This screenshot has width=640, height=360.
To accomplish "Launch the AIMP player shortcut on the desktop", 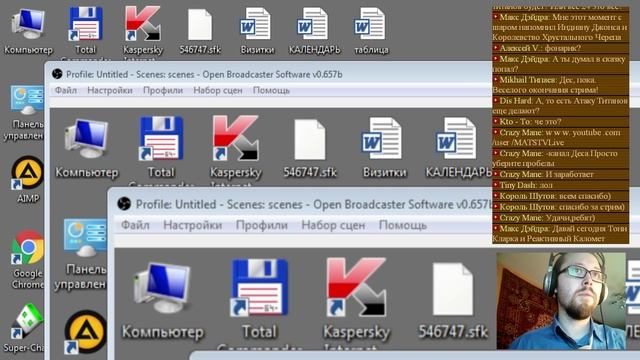I will coord(27,180).
